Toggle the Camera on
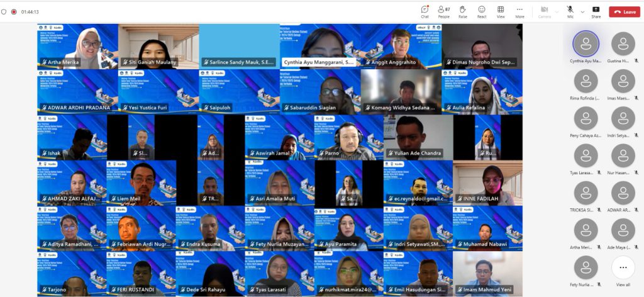The width and height of the screenshot is (644, 297). click(x=544, y=11)
